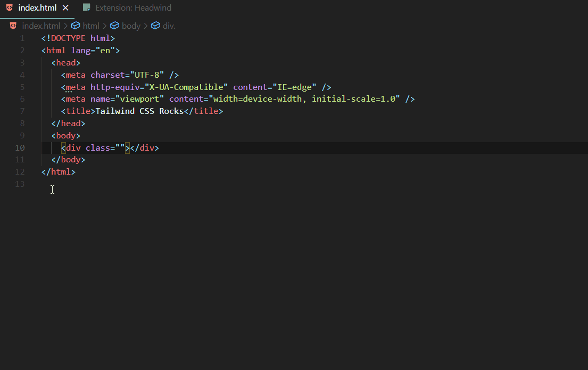Click the charset="UTF-8" attribute
The height and width of the screenshot is (370, 588).
[127, 75]
